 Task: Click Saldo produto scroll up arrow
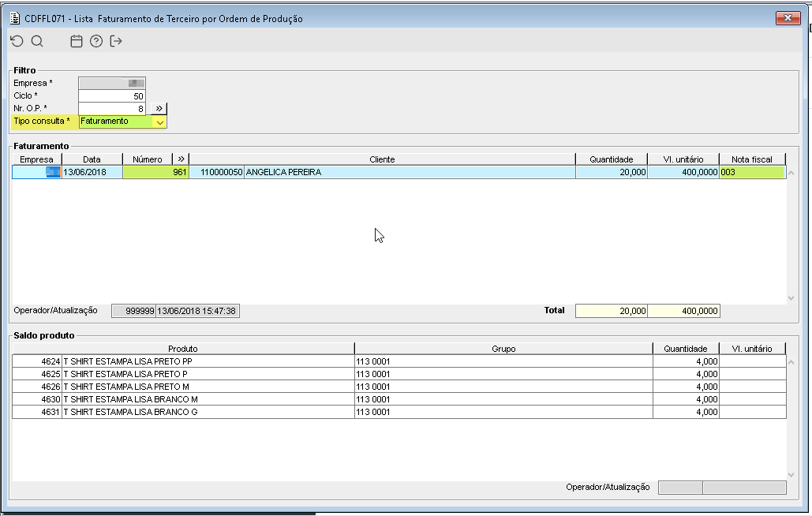coord(791,362)
